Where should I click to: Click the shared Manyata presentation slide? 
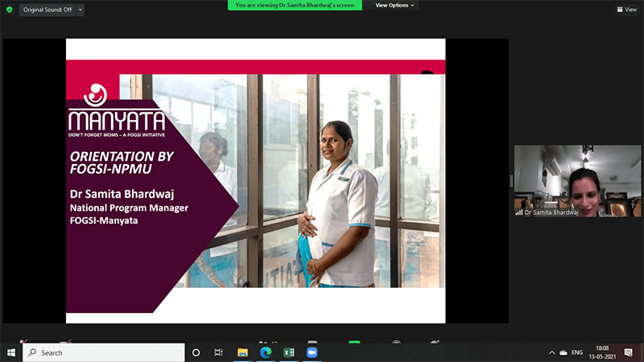click(x=255, y=181)
